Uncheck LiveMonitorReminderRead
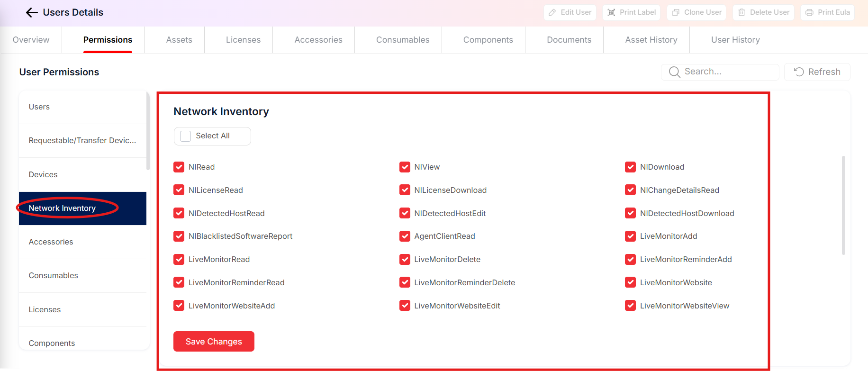868x371 pixels. tap(179, 282)
